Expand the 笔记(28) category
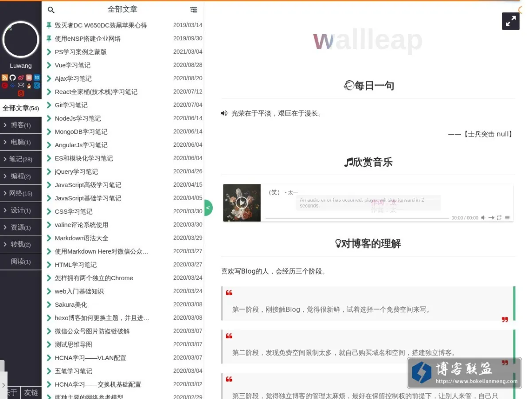This screenshot has width=532, height=399. 21,159
